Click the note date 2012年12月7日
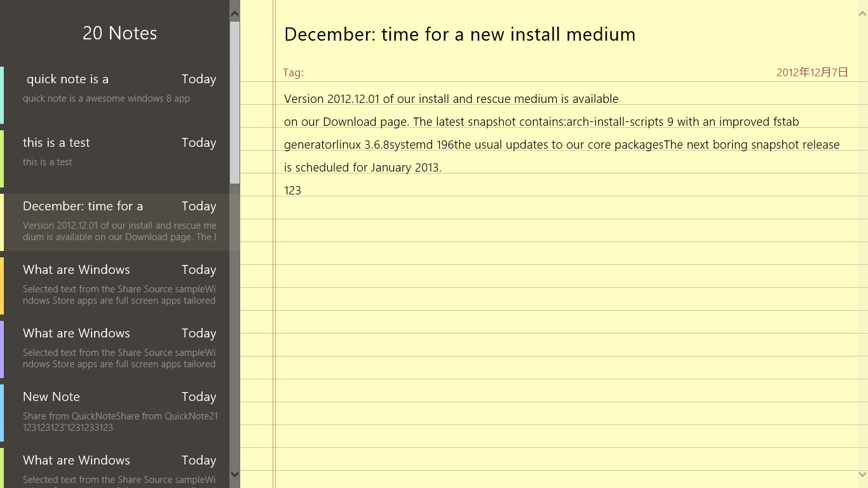 pyautogui.click(x=812, y=72)
